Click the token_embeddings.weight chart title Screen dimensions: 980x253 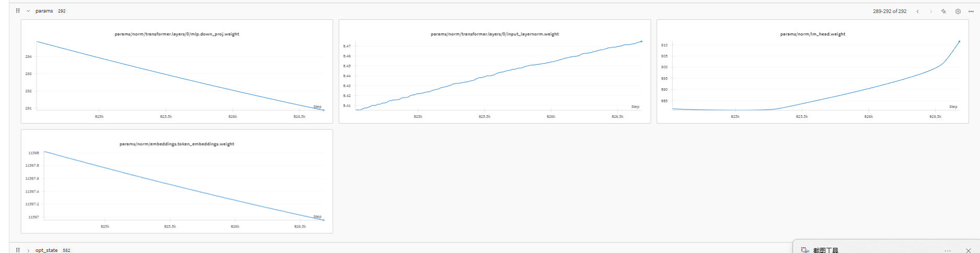tap(177, 144)
